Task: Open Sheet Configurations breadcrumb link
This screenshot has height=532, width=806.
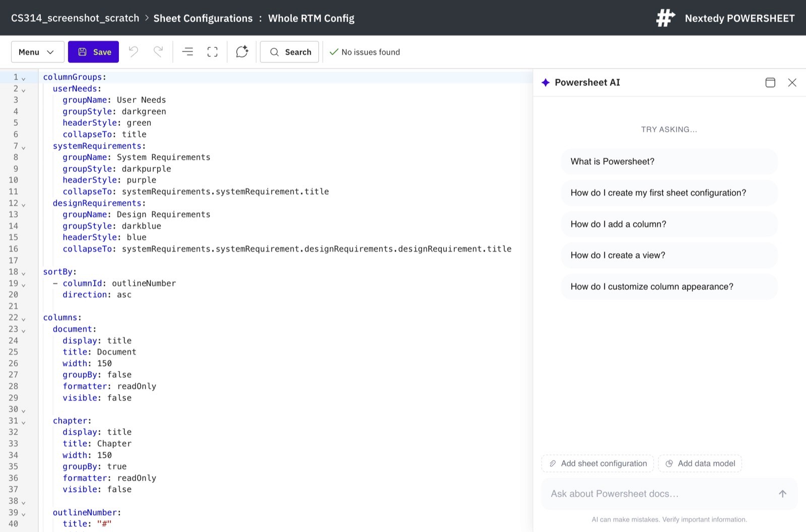Action: pyautogui.click(x=203, y=18)
